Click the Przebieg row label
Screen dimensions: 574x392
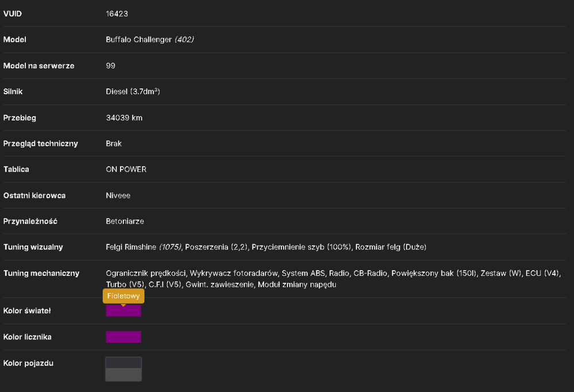click(20, 118)
